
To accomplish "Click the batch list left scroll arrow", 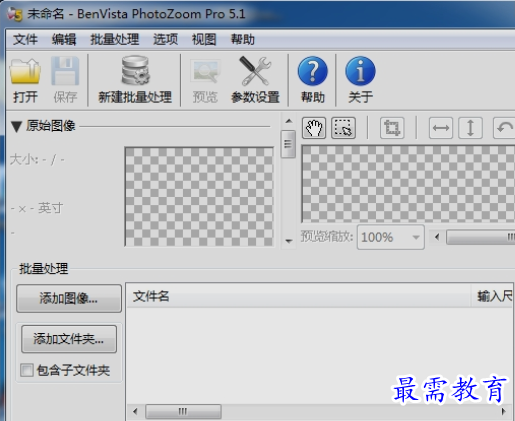I will pos(135,411).
